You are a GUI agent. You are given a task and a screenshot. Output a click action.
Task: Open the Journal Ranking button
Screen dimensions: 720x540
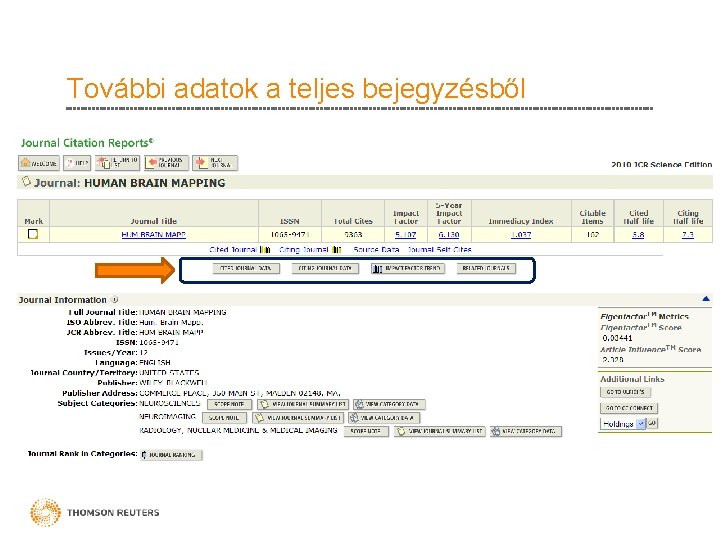pyautogui.click(x=171, y=455)
